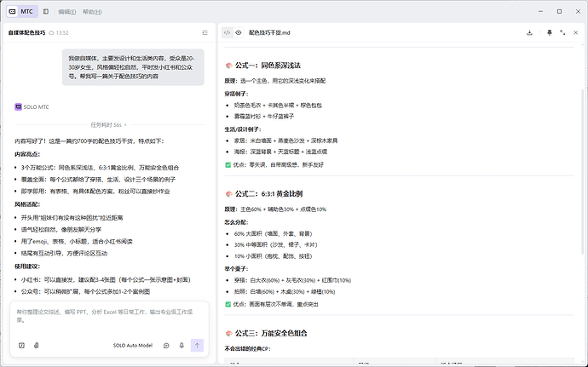
Task: Click the 公众号：可以稍微扩展 suggestion line
Action: tap(85, 292)
